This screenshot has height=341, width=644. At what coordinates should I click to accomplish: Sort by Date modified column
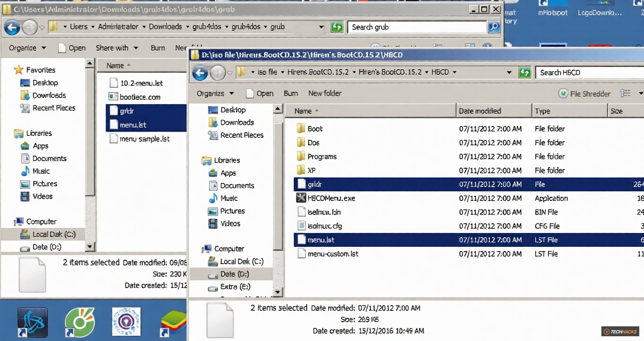pyautogui.click(x=494, y=111)
